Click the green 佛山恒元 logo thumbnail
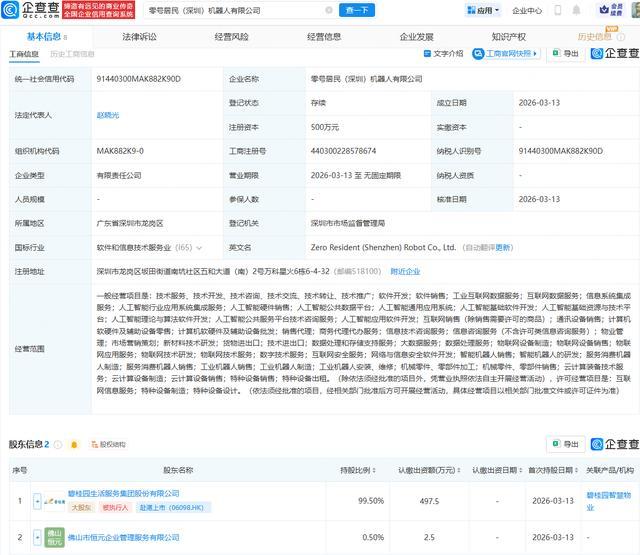This screenshot has height=555, width=640. [54, 537]
